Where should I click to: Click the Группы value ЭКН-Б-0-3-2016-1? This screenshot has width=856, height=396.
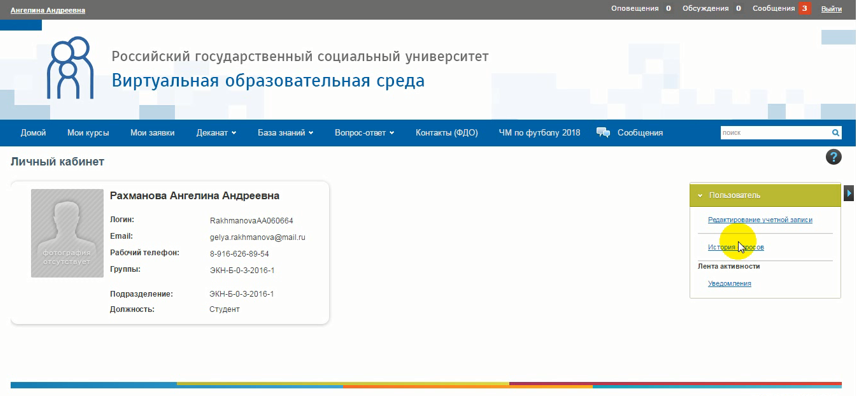242,270
